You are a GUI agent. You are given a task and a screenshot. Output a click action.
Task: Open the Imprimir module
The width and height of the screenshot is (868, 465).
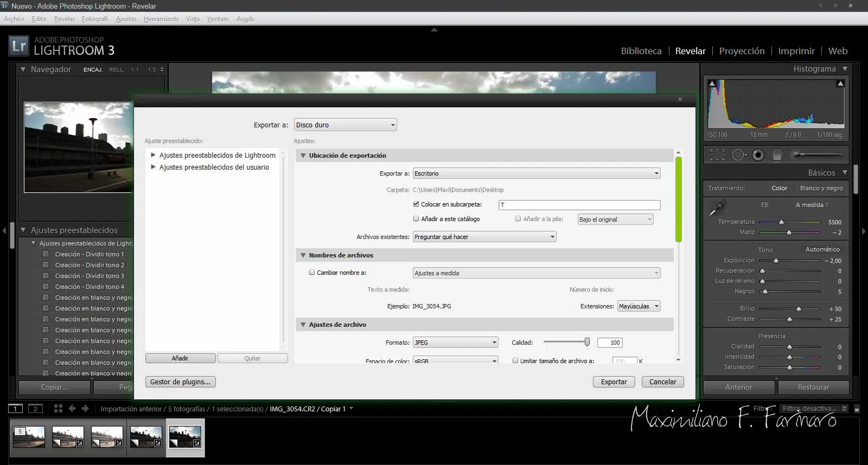[x=796, y=51]
